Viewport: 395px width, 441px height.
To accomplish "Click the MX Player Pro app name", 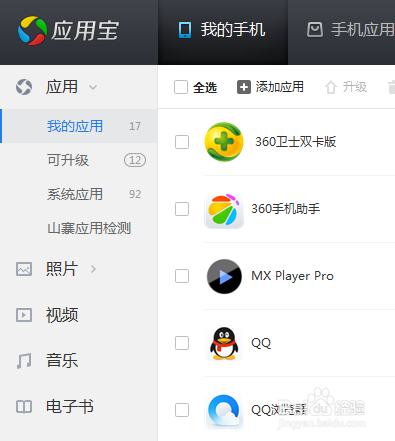I will [x=292, y=276].
